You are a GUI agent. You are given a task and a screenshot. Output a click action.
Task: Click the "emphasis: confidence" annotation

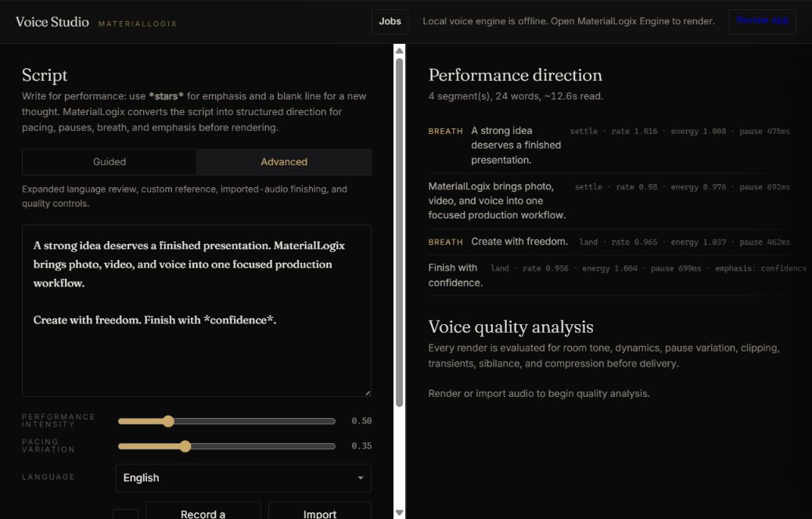pos(760,269)
